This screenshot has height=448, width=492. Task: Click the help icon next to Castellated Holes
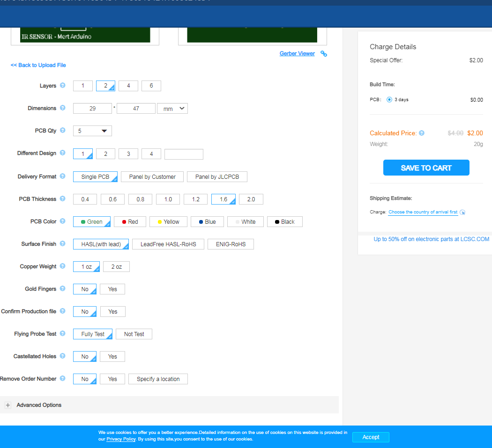[x=63, y=356]
